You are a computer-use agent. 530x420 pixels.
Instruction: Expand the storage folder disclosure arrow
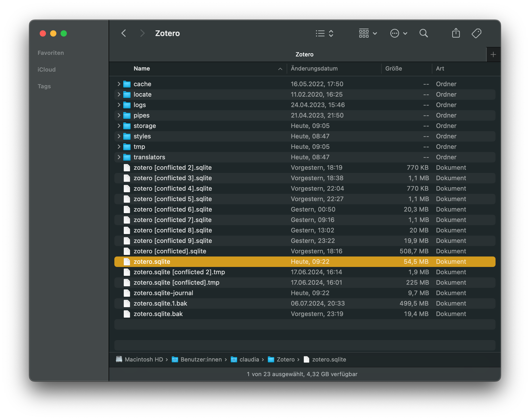119,126
